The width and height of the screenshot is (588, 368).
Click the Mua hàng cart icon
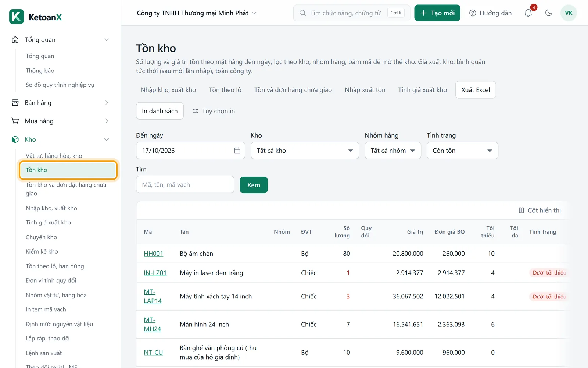tap(15, 121)
